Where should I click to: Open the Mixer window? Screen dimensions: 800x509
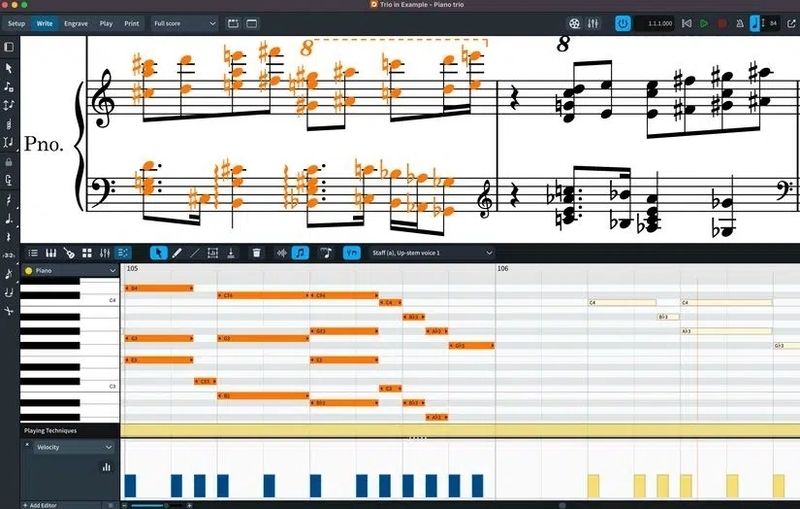point(593,23)
